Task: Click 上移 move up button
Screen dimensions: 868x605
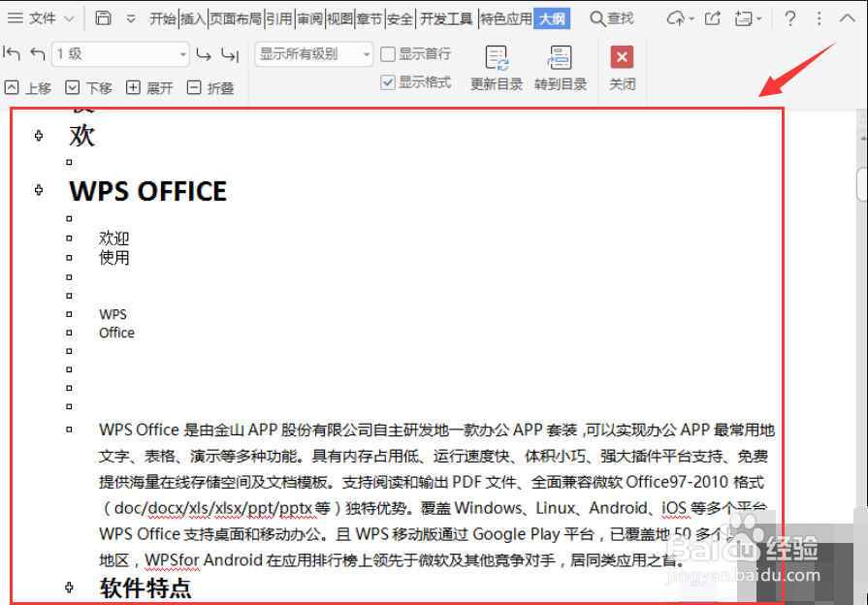Action: point(28,87)
